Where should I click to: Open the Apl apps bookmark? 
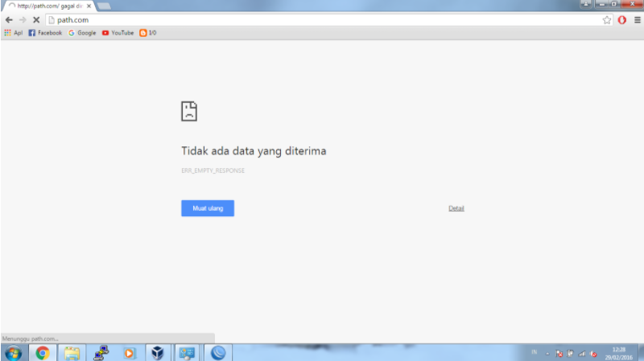tap(13, 33)
